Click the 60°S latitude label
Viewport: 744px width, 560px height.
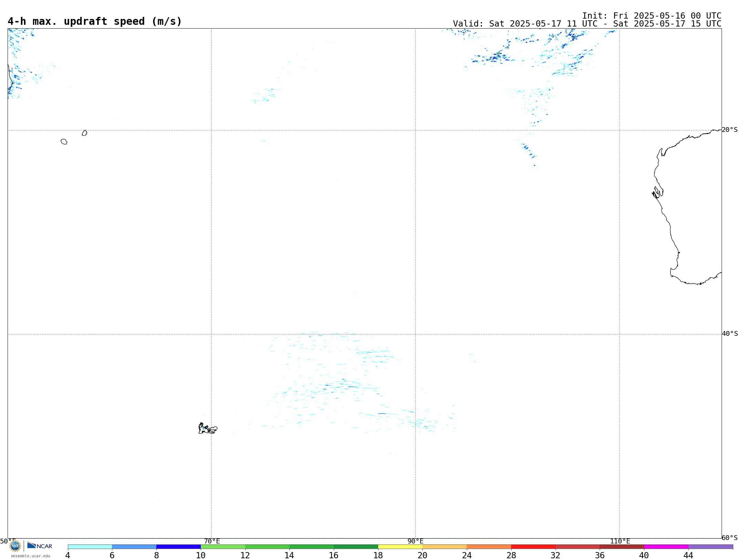(730, 538)
